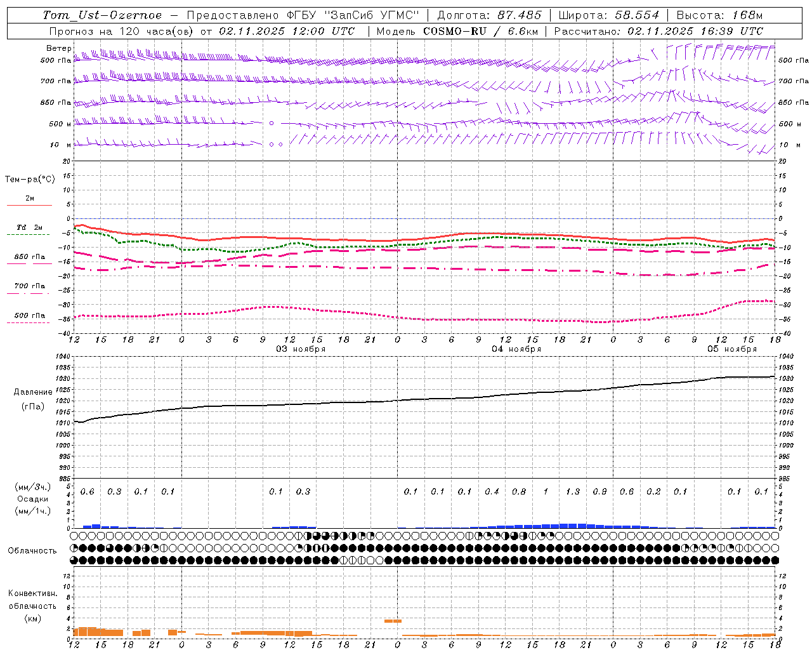812x650 pixels.
Task: Click the pink dotted line sample under '500 гПа' legend
Action: tap(28, 322)
